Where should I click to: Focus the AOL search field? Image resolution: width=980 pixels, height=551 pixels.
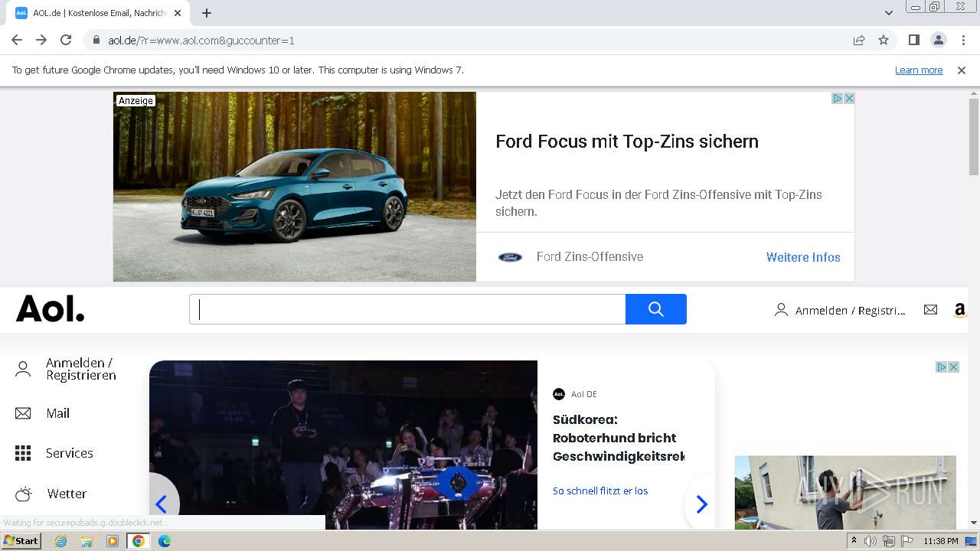407,309
